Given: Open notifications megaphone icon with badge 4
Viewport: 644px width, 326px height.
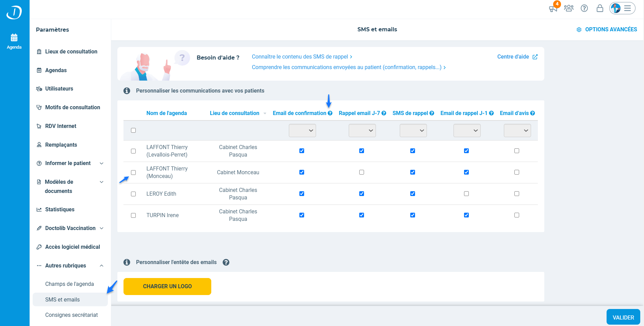Looking at the screenshot, I should (553, 8).
